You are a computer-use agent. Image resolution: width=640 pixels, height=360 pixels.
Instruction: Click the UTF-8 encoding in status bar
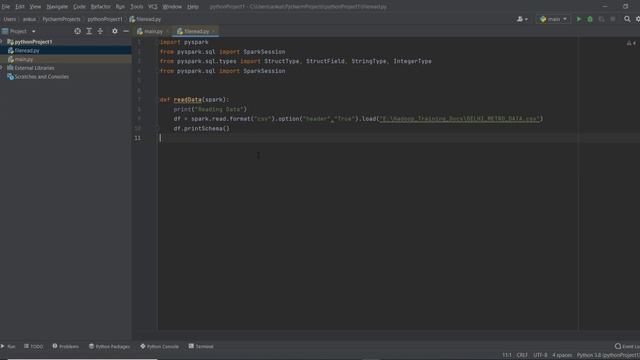540,355
